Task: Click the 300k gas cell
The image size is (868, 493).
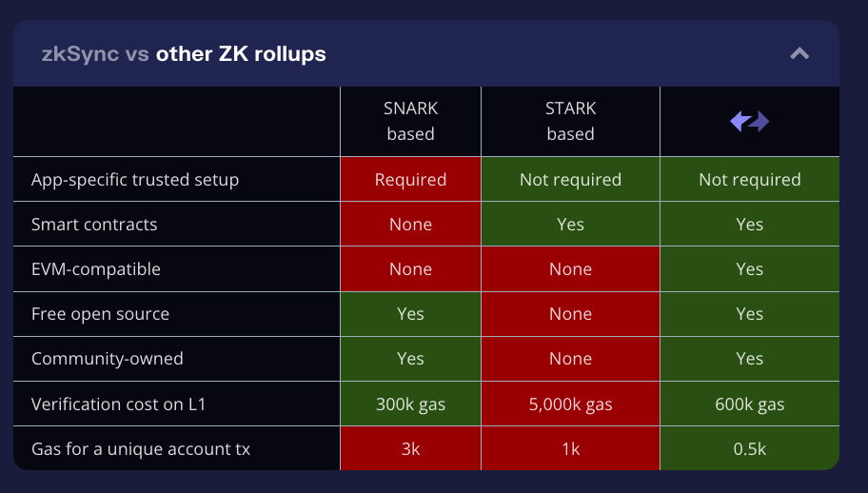Action: point(411,404)
